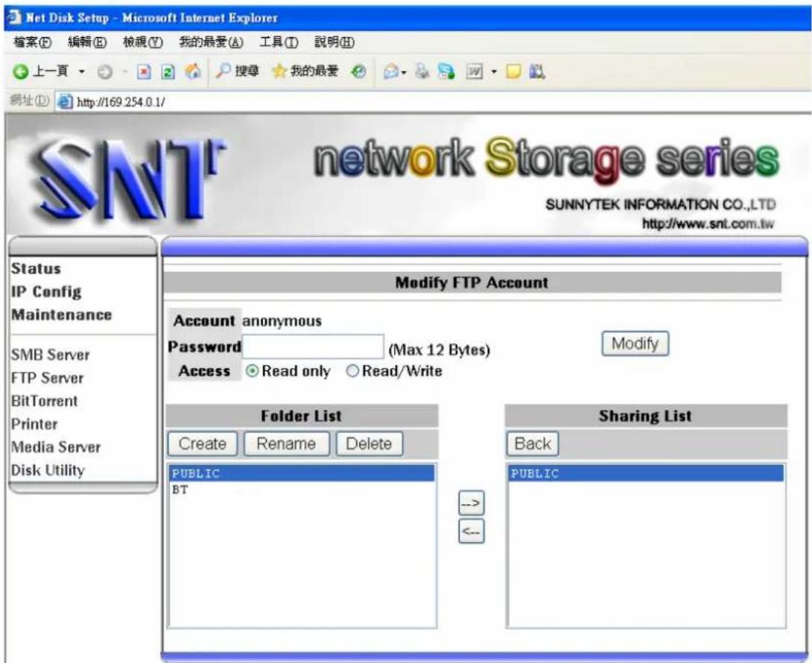
Task: Click the Home icon in the toolbar
Action: click(193, 71)
